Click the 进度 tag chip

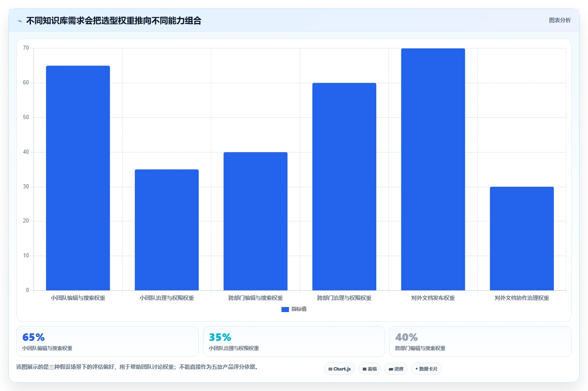click(396, 369)
